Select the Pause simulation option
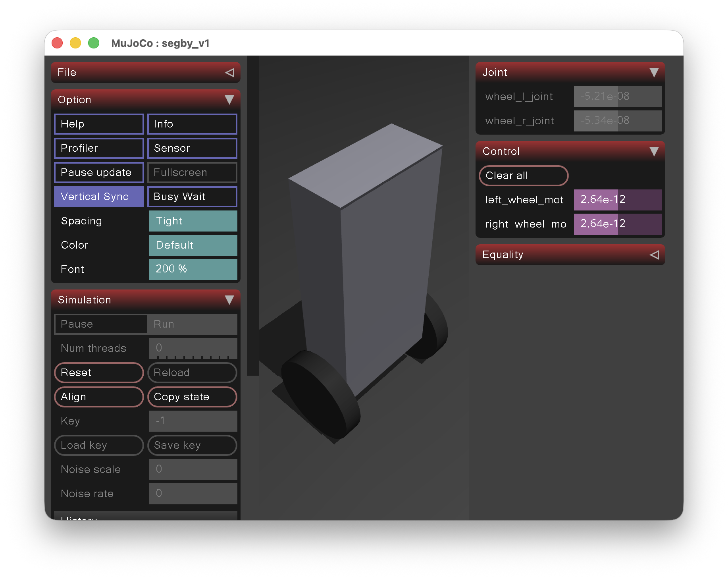 101,324
